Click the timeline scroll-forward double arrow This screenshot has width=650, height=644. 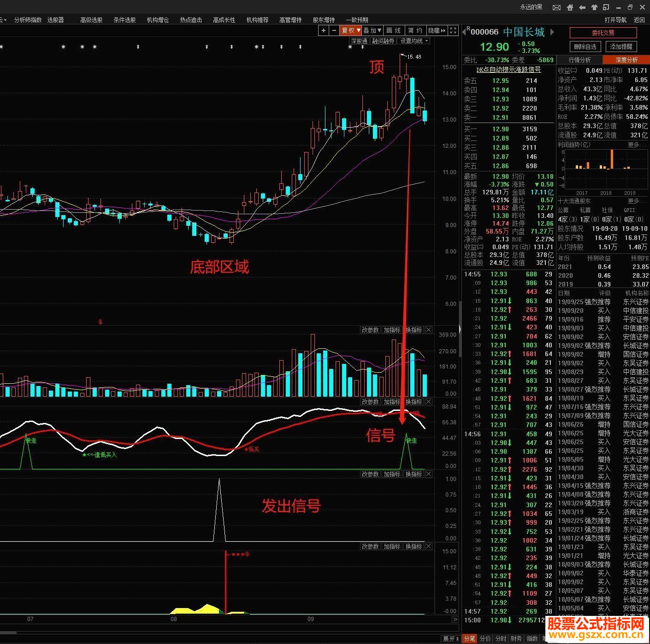coord(455,619)
